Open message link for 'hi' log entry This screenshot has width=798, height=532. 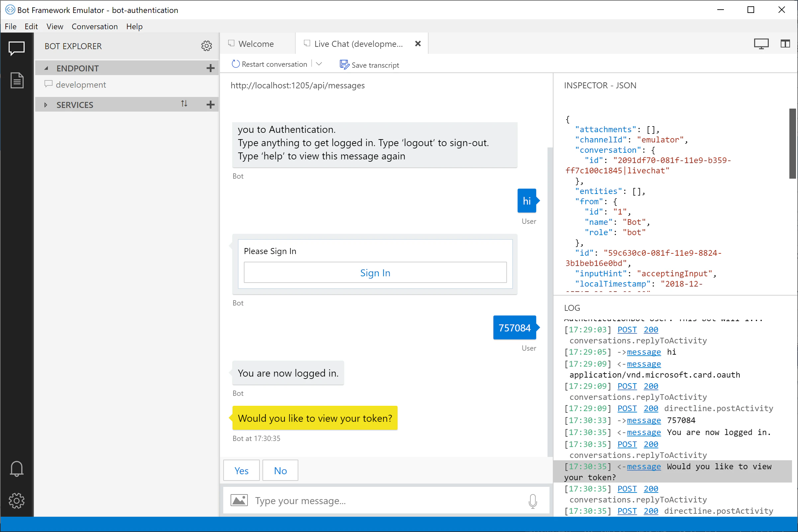[644, 352]
